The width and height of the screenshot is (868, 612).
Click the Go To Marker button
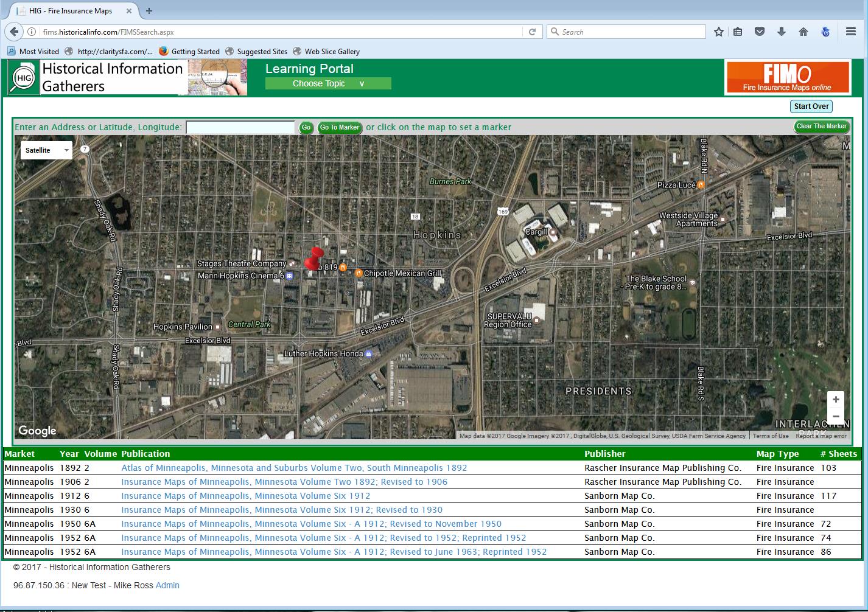tap(340, 127)
